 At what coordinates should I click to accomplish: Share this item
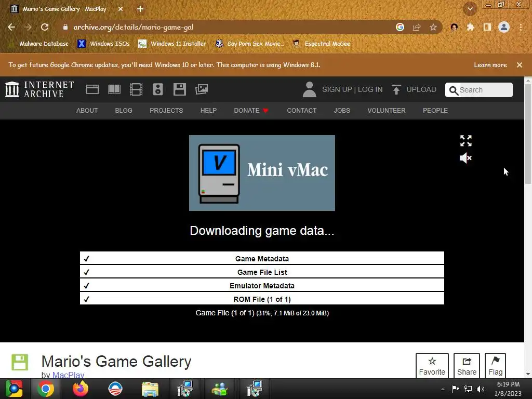467,366
